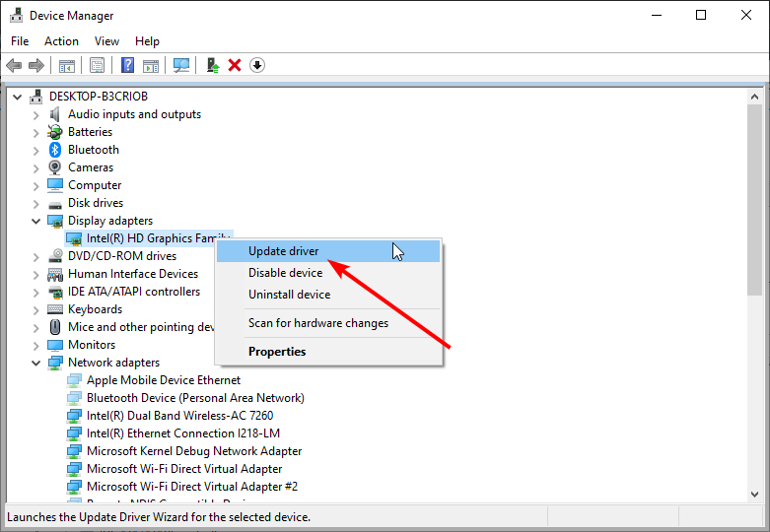770x532 pixels.
Task: Open the File menu
Action: (20, 41)
